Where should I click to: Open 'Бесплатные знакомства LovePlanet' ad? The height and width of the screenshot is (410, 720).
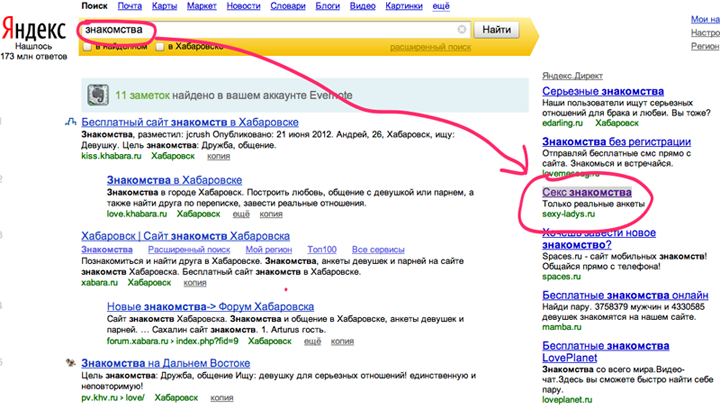click(x=606, y=352)
